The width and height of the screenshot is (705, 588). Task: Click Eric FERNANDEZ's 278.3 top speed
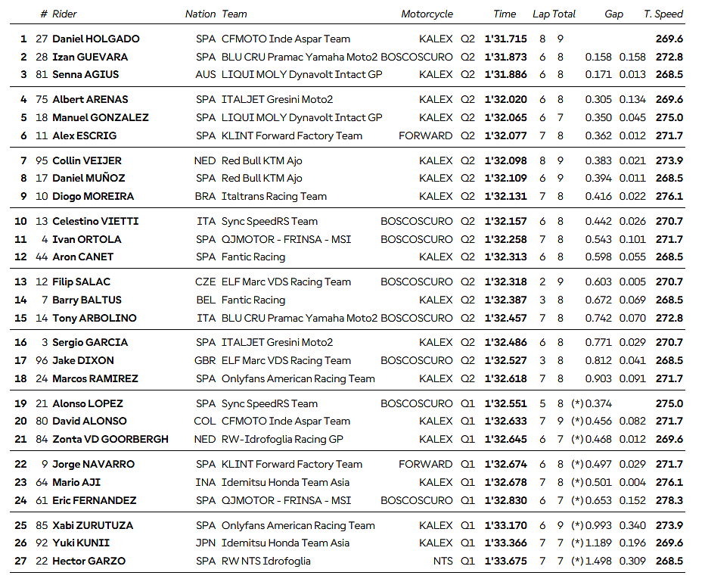coord(669,500)
